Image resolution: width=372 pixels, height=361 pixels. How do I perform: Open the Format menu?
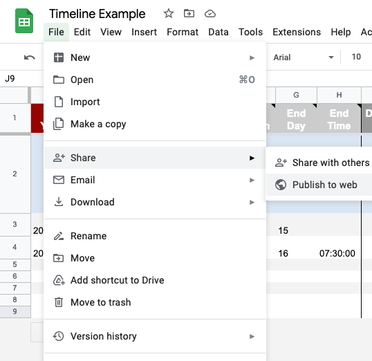click(x=182, y=32)
